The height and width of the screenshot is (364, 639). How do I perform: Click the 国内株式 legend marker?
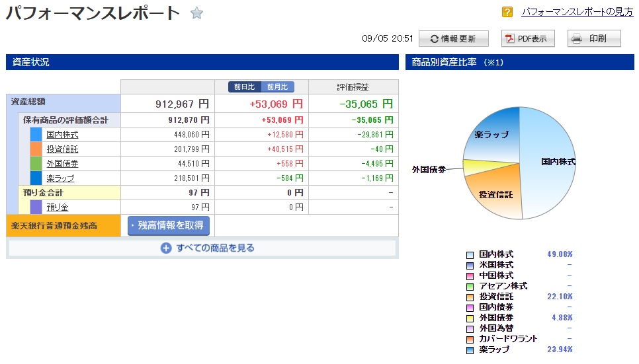tap(470, 255)
